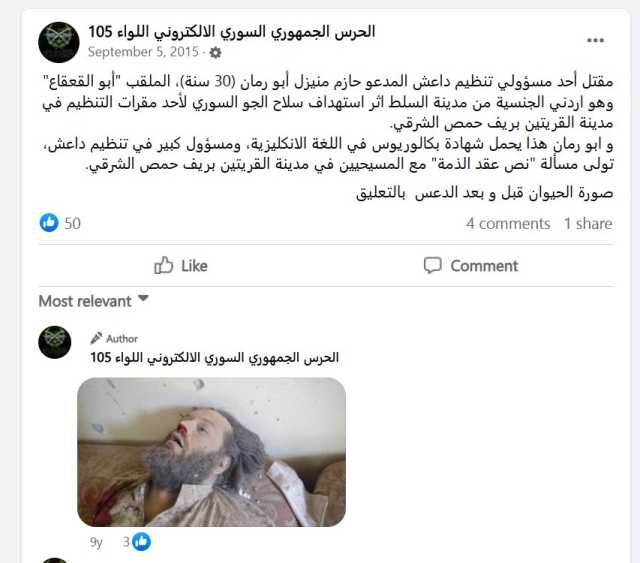
Task: Click the thumbs-up icon on the Like button
Action: [163, 265]
